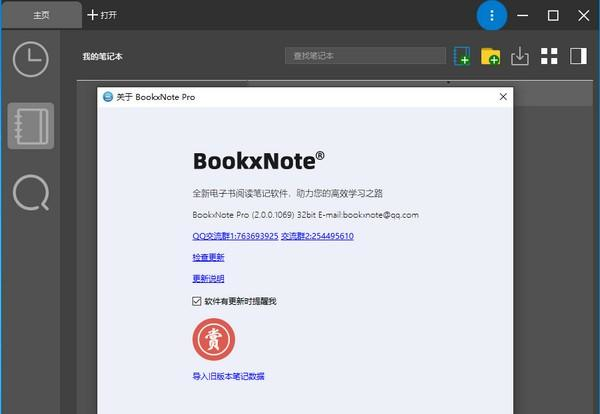
Task: Open the search magnifier sidebar icon
Action: pyautogui.click(x=31, y=192)
